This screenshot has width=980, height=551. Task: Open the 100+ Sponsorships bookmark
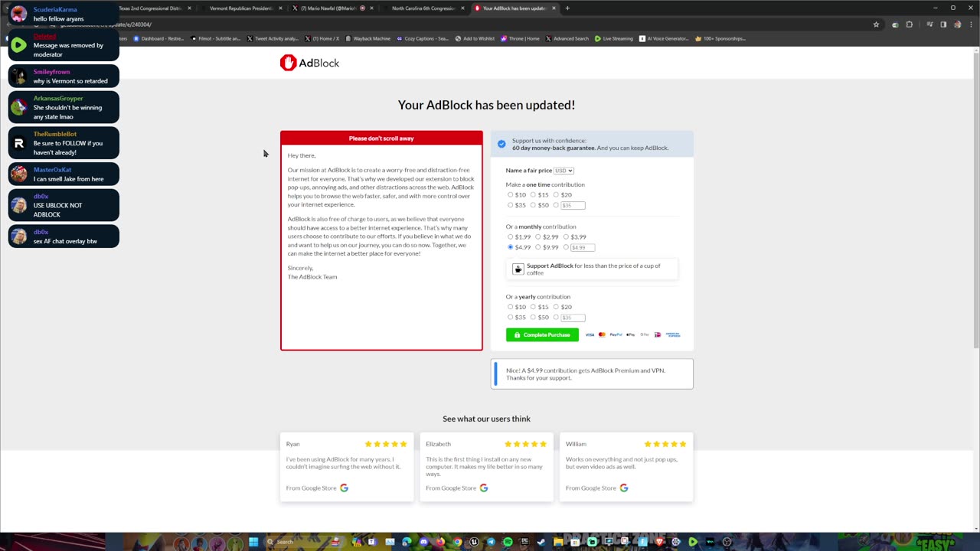(720, 38)
